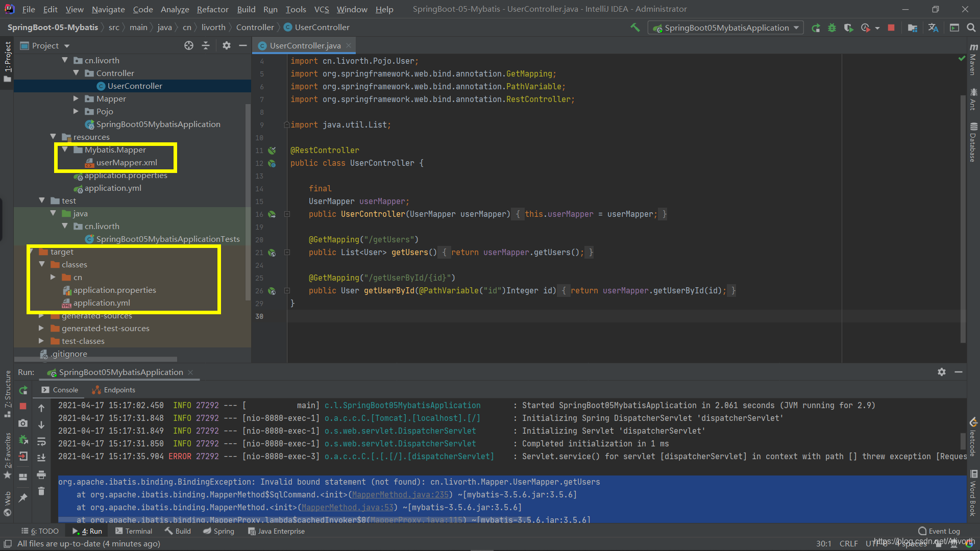Viewport: 980px width, 551px height.
Task: Toggle the Favorites side panel
Action: [7, 455]
